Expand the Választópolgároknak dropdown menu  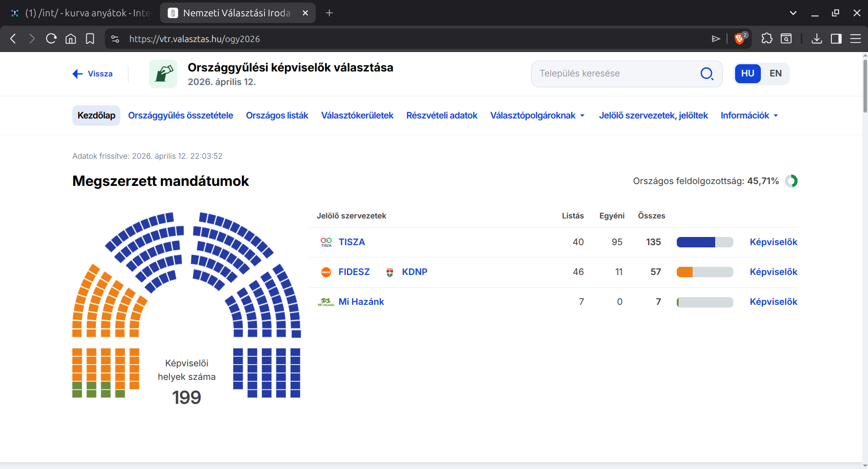538,116
